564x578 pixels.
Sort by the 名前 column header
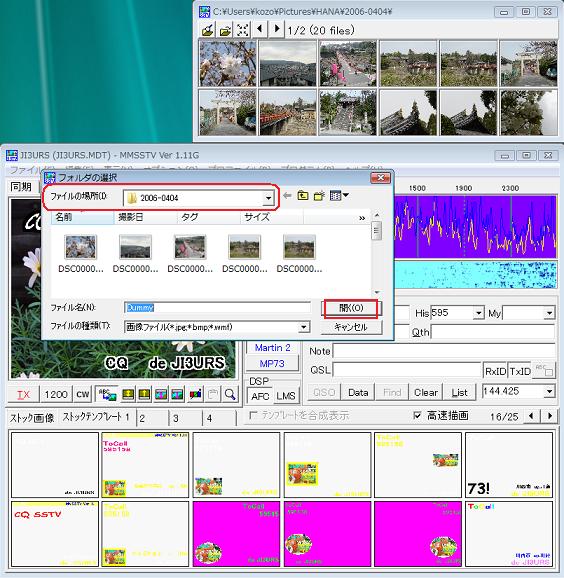pos(83,217)
